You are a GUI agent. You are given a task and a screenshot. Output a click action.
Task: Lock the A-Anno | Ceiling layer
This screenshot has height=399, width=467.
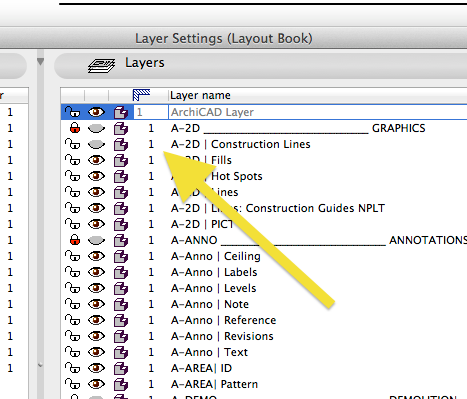pyautogui.click(x=73, y=256)
